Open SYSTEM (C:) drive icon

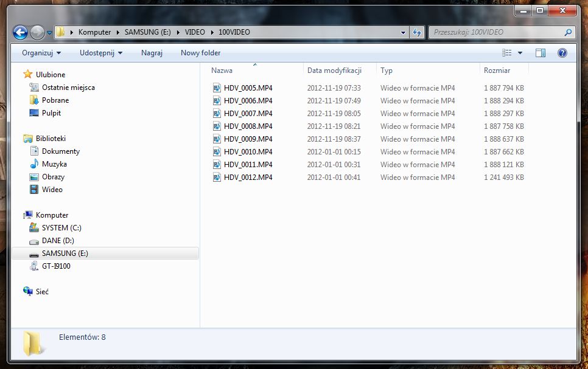click(34, 227)
